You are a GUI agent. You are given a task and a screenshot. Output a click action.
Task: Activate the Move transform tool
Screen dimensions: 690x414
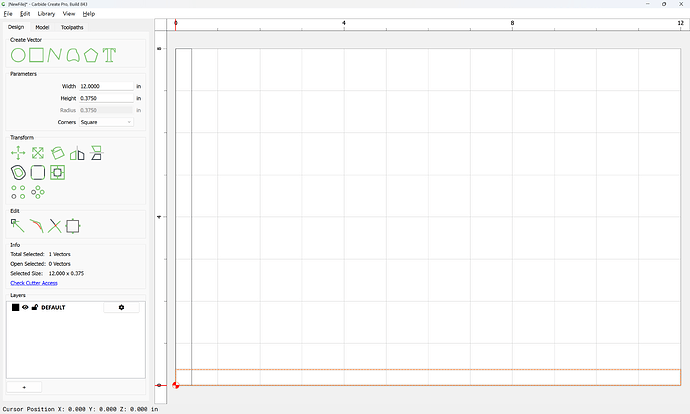tap(18, 153)
